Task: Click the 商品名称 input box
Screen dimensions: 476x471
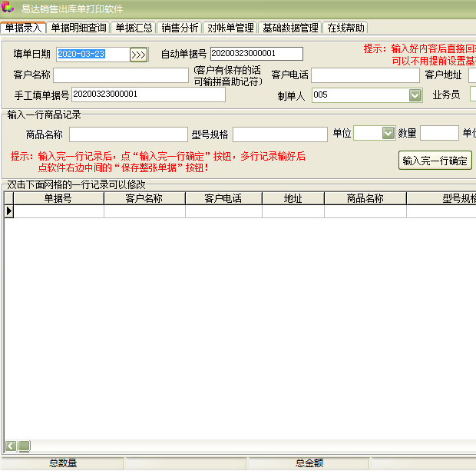Action: pos(127,134)
